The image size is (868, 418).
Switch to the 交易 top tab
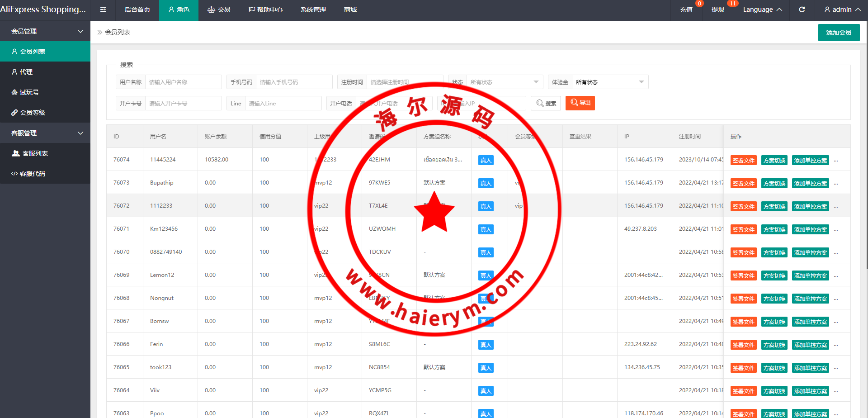tap(219, 9)
